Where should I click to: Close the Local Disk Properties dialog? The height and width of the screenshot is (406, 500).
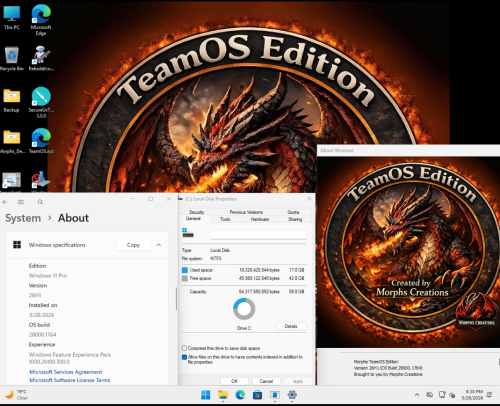309,199
